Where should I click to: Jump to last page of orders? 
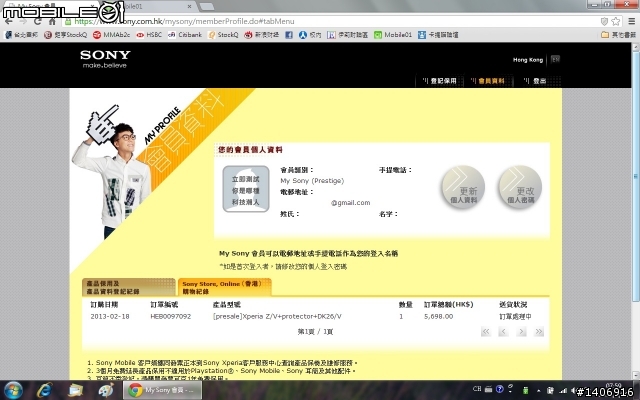pyautogui.click(x=539, y=331)
